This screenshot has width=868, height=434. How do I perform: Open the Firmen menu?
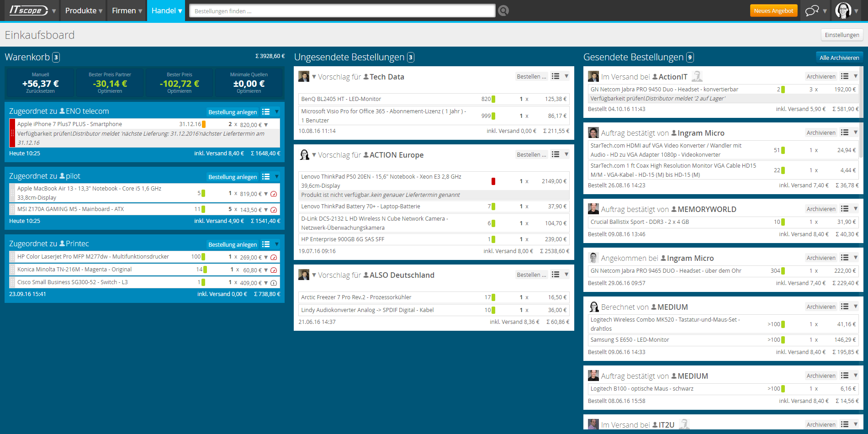(x=127, y=11)
